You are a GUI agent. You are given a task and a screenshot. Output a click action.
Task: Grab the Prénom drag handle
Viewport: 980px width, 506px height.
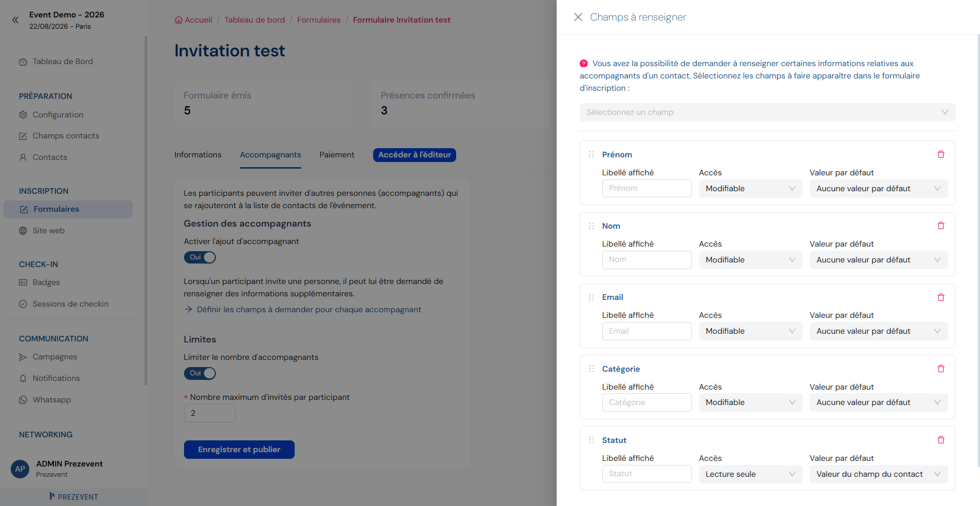pos(591,154)
